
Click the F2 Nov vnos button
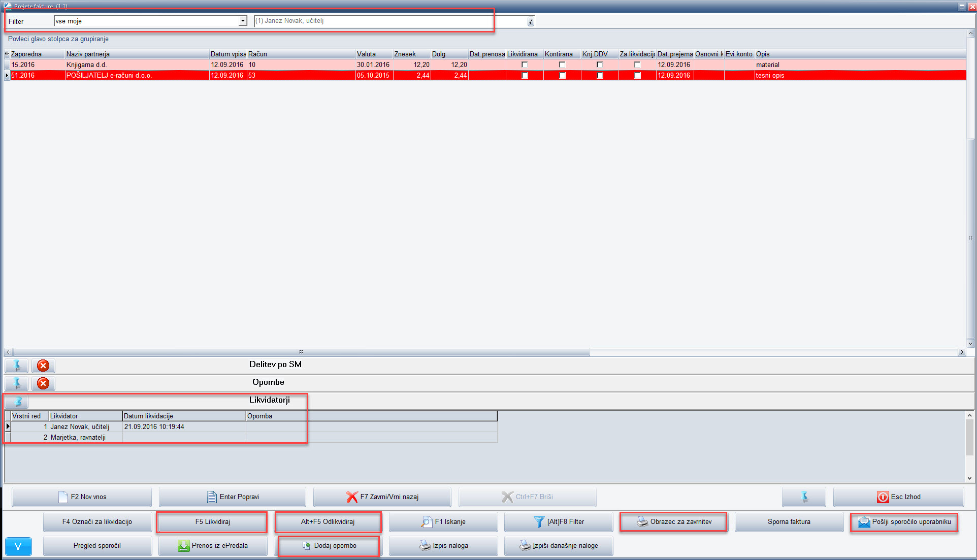click(82, 497)
